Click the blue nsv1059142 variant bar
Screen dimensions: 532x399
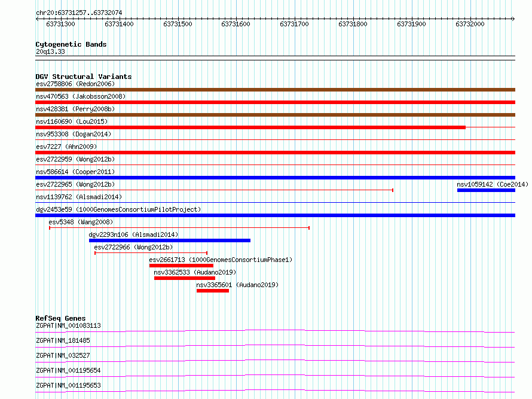(x=486, y=190)
